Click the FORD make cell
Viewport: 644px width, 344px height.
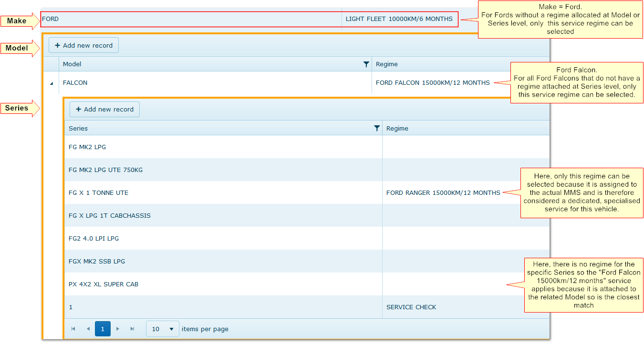pyautogui.click(x=50, y=19)
